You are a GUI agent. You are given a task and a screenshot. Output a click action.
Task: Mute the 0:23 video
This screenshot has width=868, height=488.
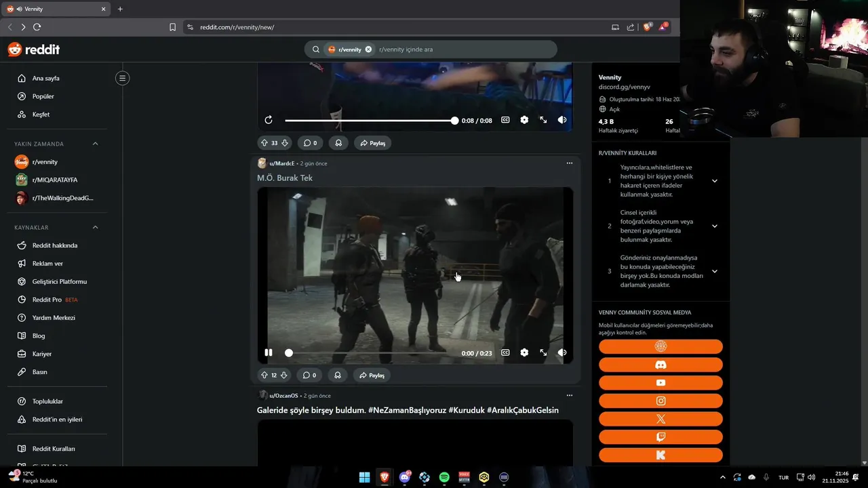(562, 352)
